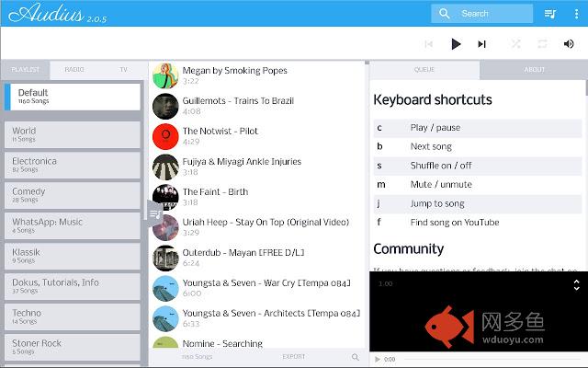Click Youngsta & Seven - War Cry title
Viewport: 588px width, 368px height.
pyautogui.click(x=266, y=283)
